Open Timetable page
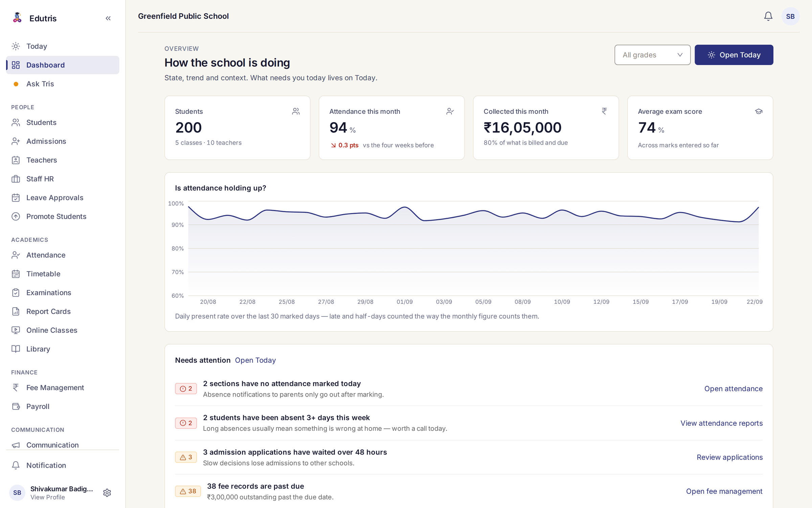The width and height of the screenshot is (812, 508). (63, 274)
